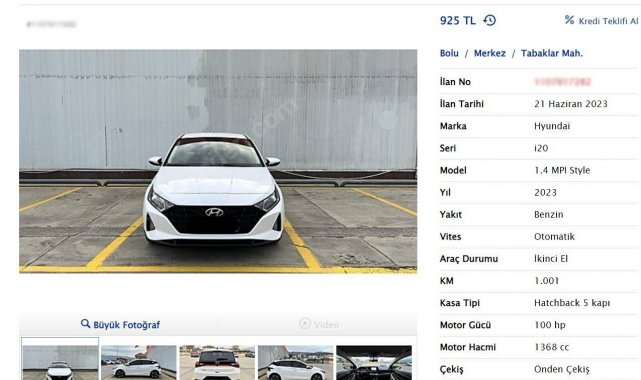The image size is (641, 380).
Task: Open the Tabaklar Mah. neighborhood link
Action: (x=551, y=53)
